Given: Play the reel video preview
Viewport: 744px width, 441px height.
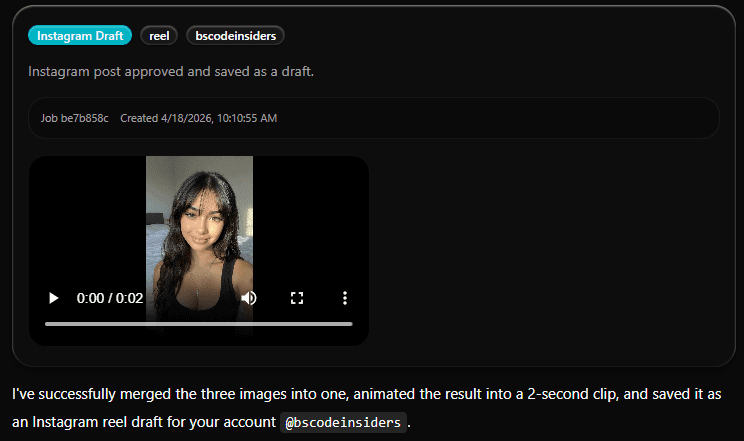Looking at the screenshot, I should [x=54, y=298].
